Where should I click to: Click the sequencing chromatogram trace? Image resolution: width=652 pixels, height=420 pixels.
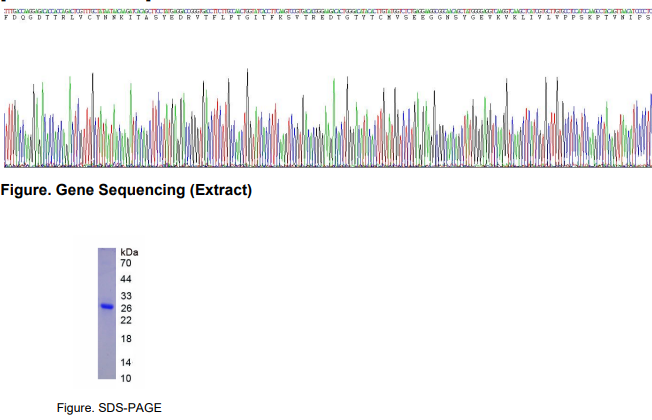(x=326, y=125)
